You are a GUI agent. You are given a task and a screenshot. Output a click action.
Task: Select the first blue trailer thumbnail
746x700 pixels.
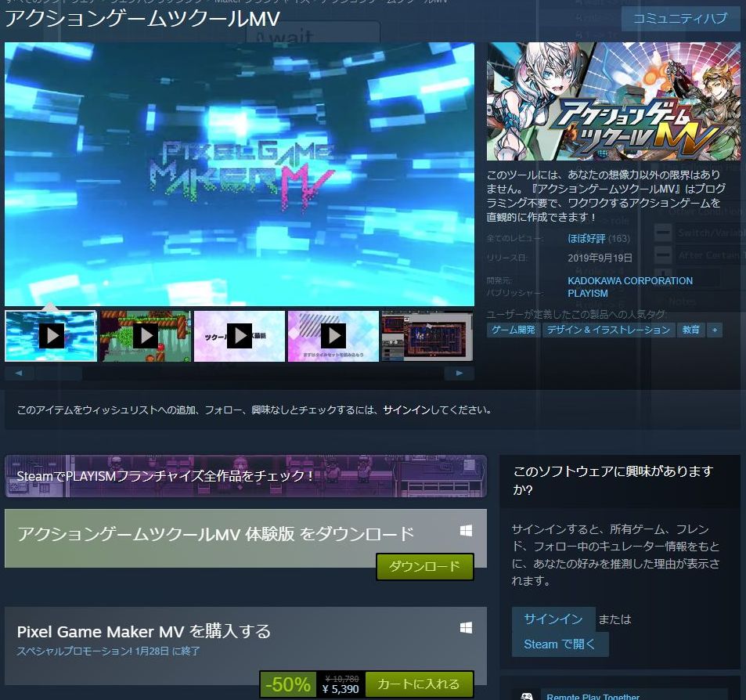click(51, 336)
